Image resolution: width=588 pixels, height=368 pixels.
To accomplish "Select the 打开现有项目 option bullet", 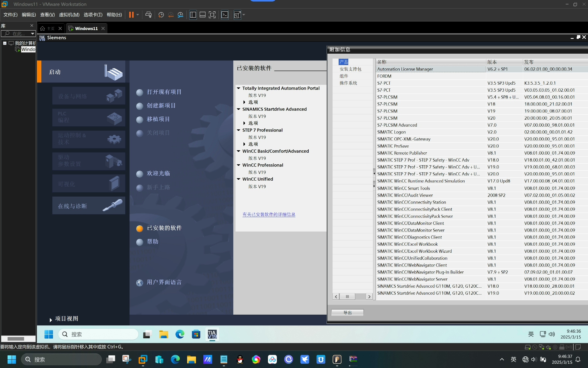I will [140, 92].
